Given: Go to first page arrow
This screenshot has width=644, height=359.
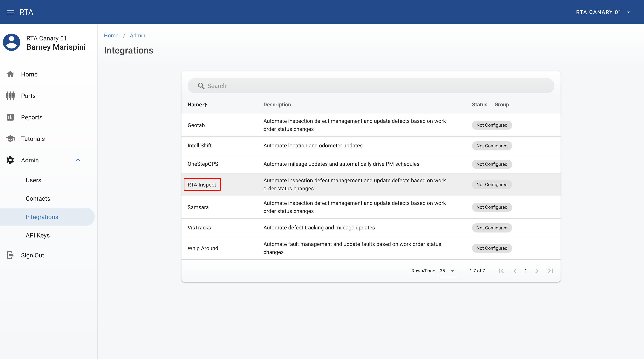Looking at the screenshot, I should (501, 271).
